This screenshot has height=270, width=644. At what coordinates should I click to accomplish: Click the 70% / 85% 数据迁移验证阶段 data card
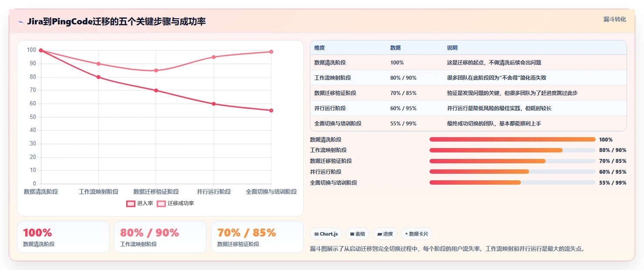pos(257,237)
